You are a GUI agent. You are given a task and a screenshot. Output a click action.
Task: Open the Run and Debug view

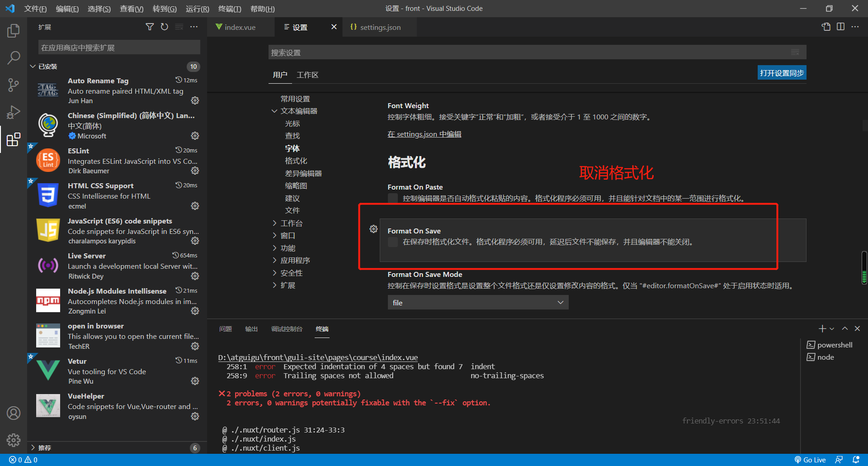14,112
